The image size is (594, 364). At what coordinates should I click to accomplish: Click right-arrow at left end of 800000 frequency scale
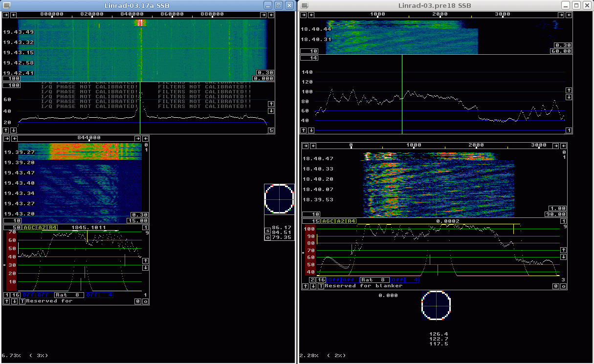coord(5,15)
